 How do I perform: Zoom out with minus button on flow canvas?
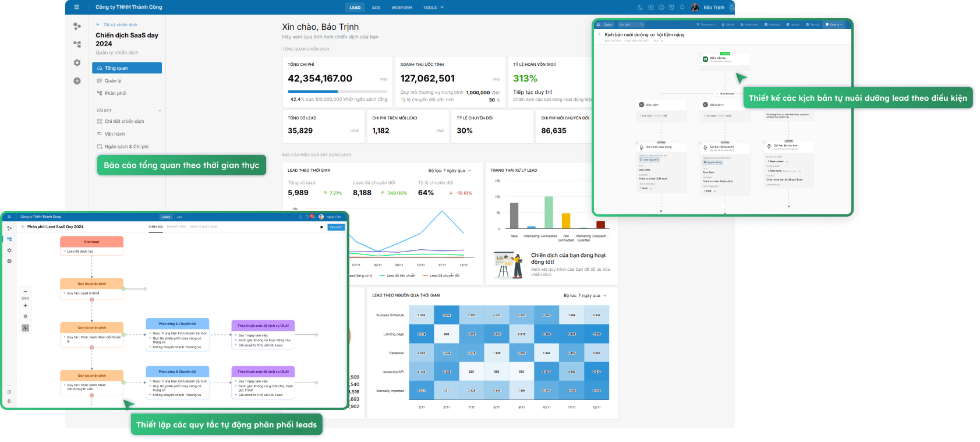[x=25, y=291]
